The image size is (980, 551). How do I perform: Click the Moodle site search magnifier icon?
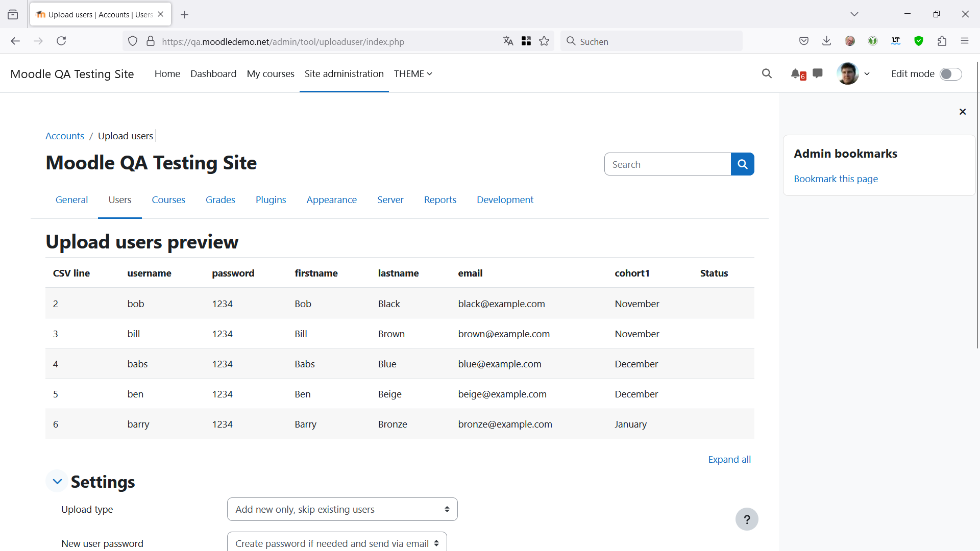click(767, 73)
